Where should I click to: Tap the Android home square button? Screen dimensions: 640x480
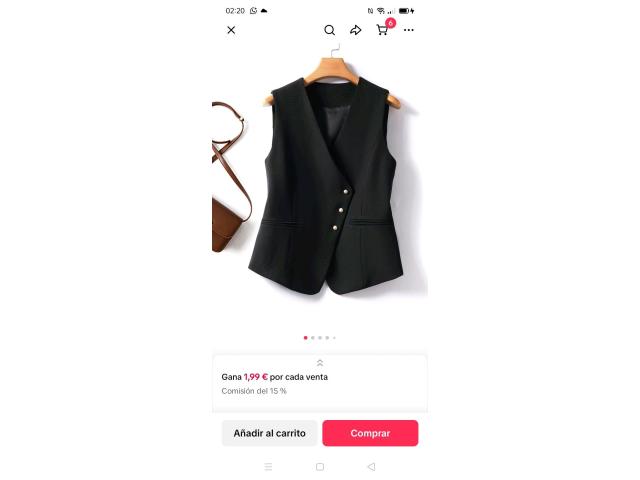click(x=320, y=467)
